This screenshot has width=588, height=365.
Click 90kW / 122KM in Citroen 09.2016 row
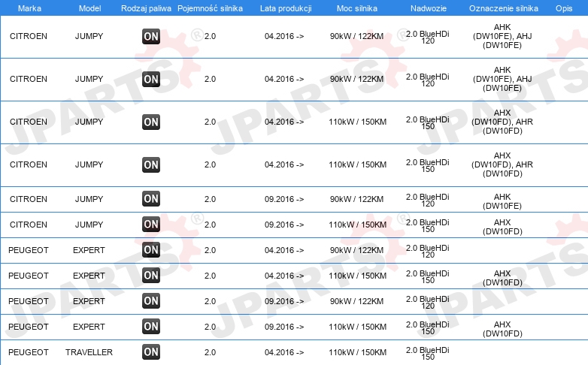click(356, 199)
